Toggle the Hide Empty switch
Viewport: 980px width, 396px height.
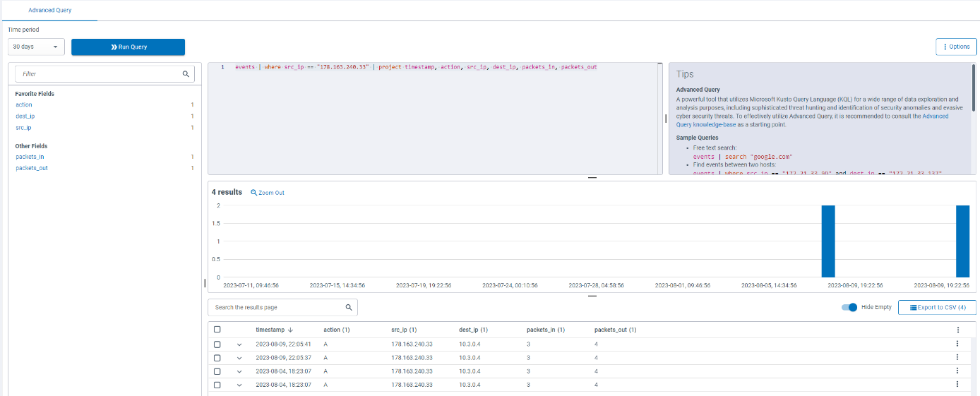pos(849,308)
